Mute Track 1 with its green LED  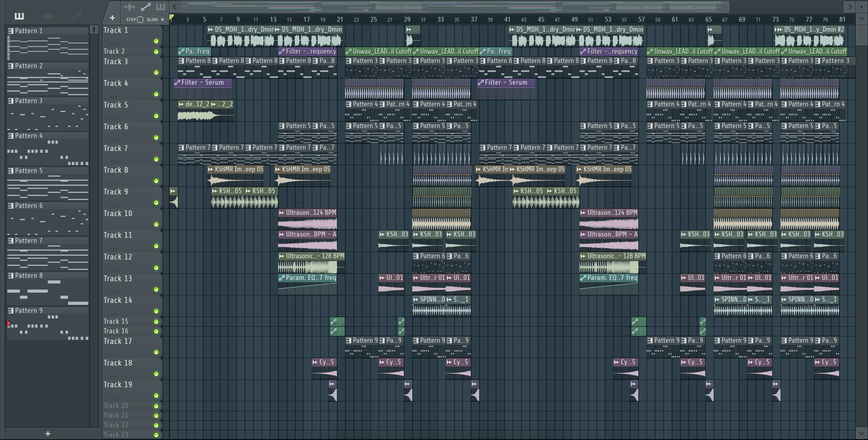tap(156, 41)
